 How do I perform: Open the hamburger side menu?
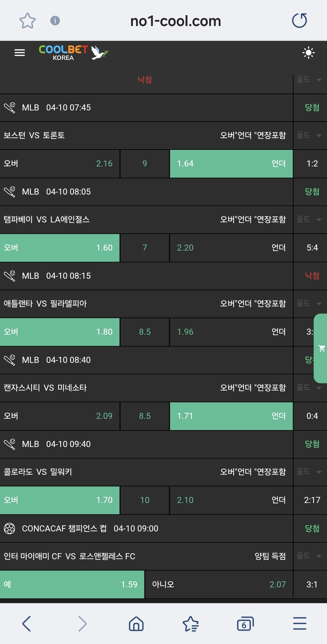click(20, 53)
